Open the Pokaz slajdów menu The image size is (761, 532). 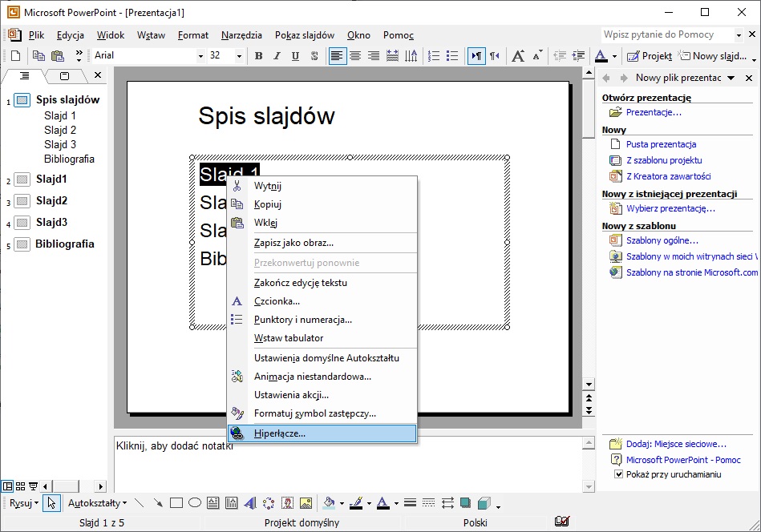[x=304, y=35]
